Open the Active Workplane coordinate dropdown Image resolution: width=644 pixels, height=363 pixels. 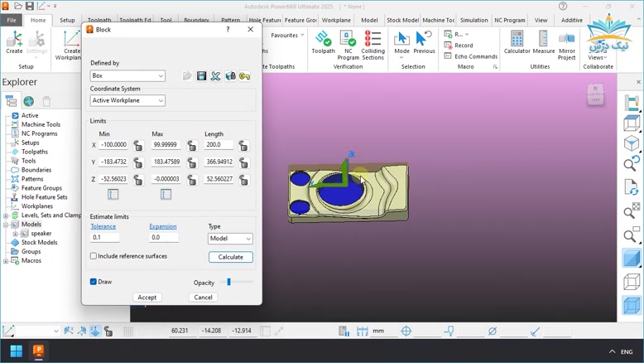coord(127,100)
